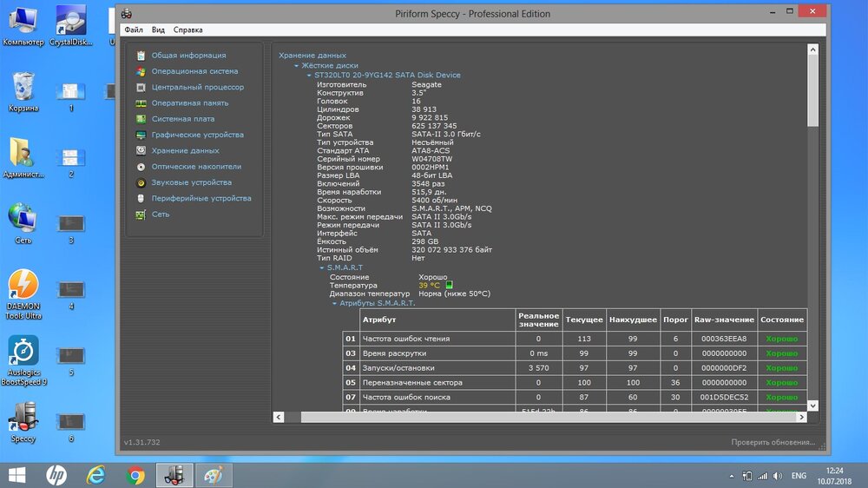Open the Сеть network section

[161, 214]
